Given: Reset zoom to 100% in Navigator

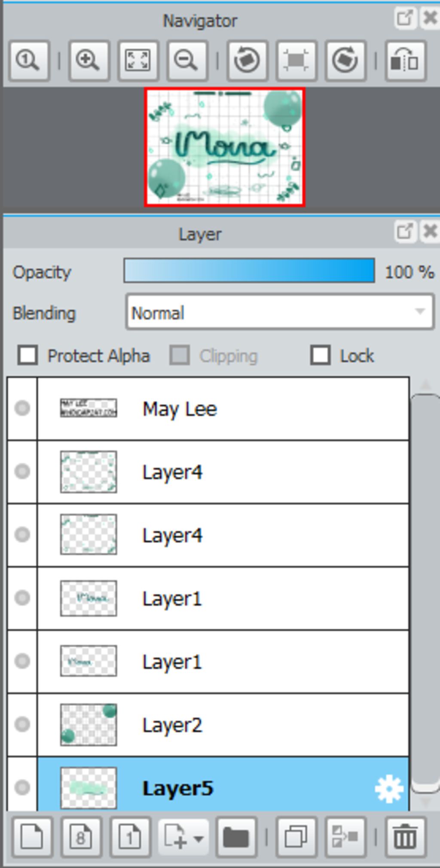Looking at the screenshot, I should click(x=28, y=60).
